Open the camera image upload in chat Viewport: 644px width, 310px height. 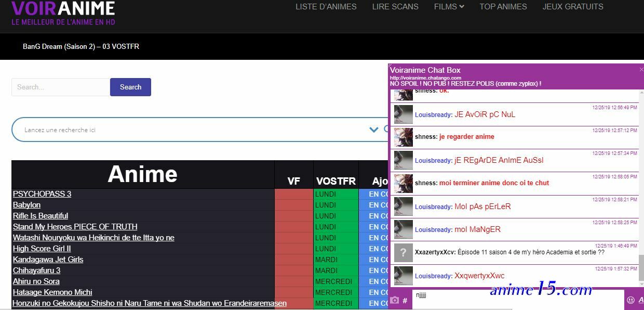(x=395, y=300)
